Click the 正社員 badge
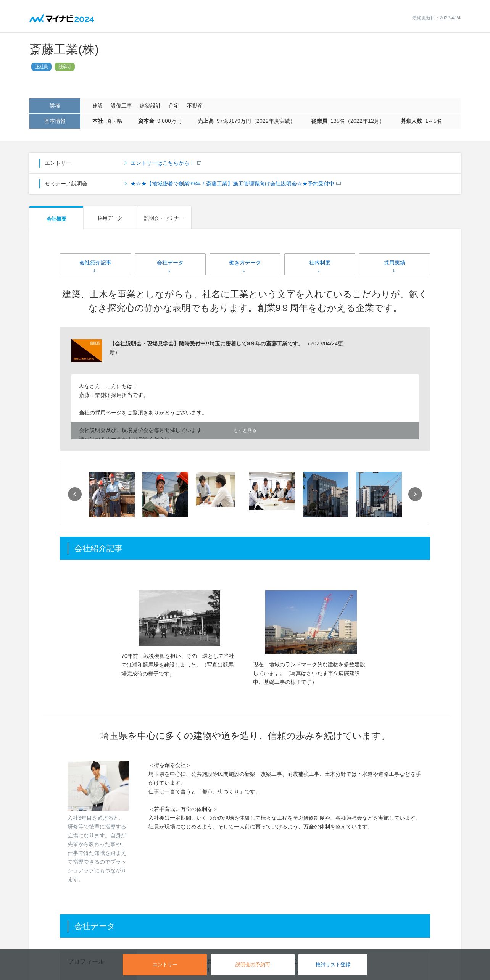The height and width of the screenshot is (980, 490). point(41,67)
